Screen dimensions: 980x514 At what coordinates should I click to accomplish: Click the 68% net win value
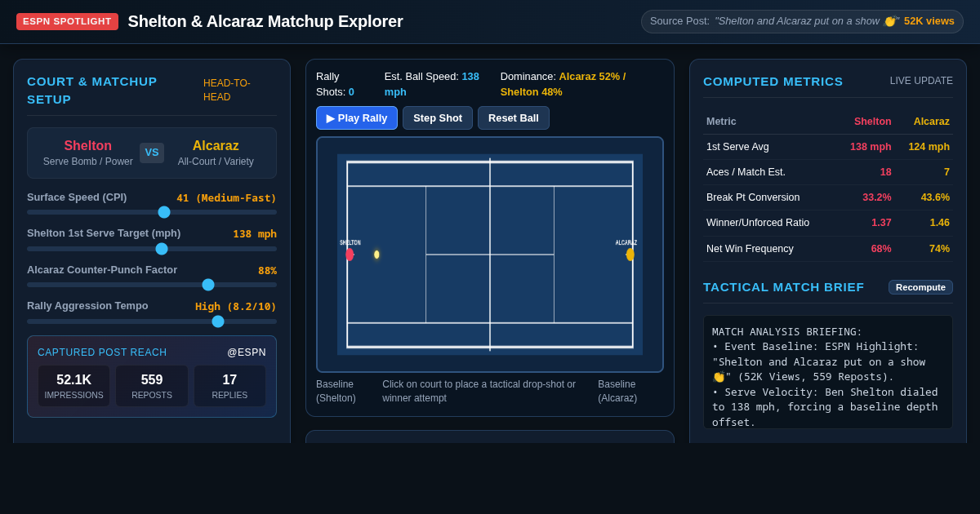pyautogui.click(x=881, y=249)
